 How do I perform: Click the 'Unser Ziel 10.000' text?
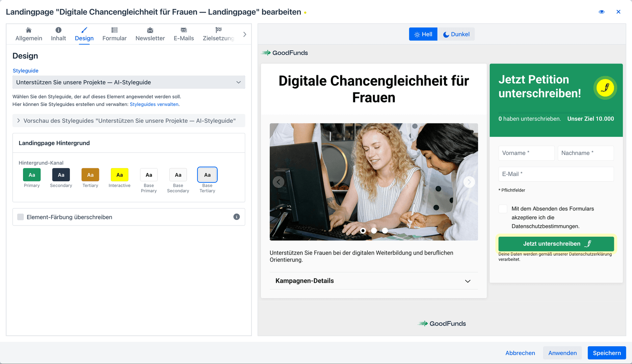[591, 119]
